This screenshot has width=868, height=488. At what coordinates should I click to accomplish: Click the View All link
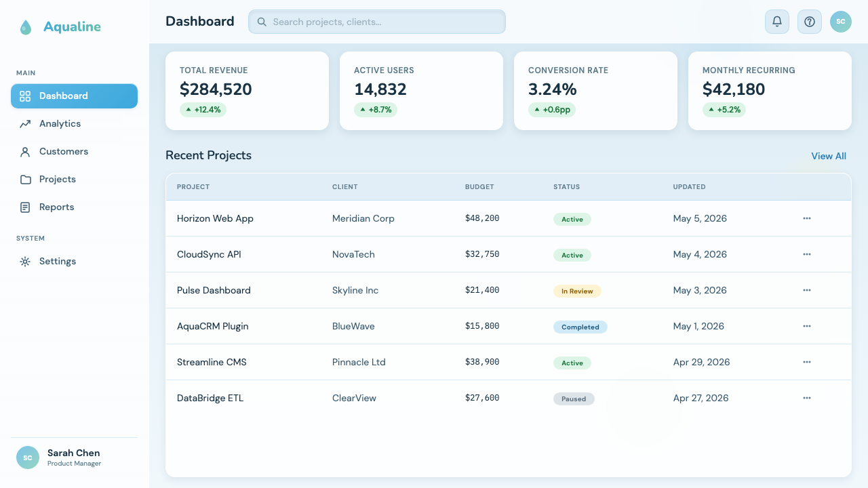coord(829,156)
